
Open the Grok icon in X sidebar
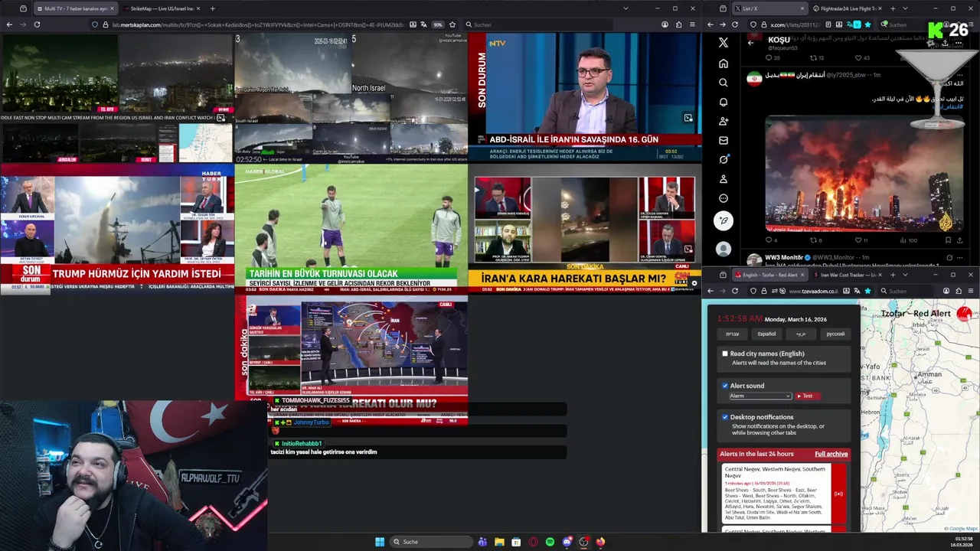click(x=724, y=159)
